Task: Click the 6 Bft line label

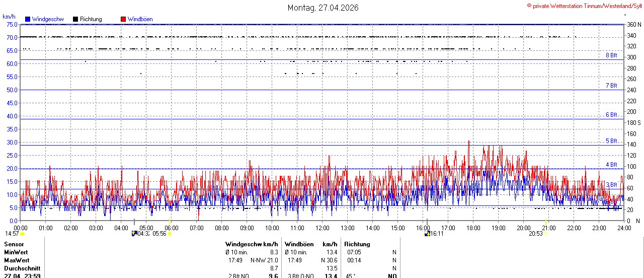Action: coord(611,115)
